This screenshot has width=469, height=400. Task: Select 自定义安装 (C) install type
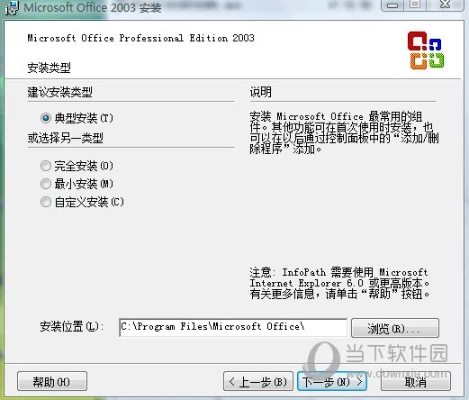pyautogui.click(x=46, y=202)
